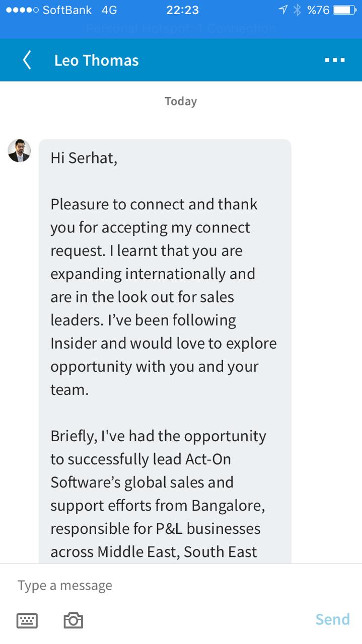The width and height of the screenshot is (362, 644).
Task: Tap the 22:23 clock in status bar
Action: 182,10
